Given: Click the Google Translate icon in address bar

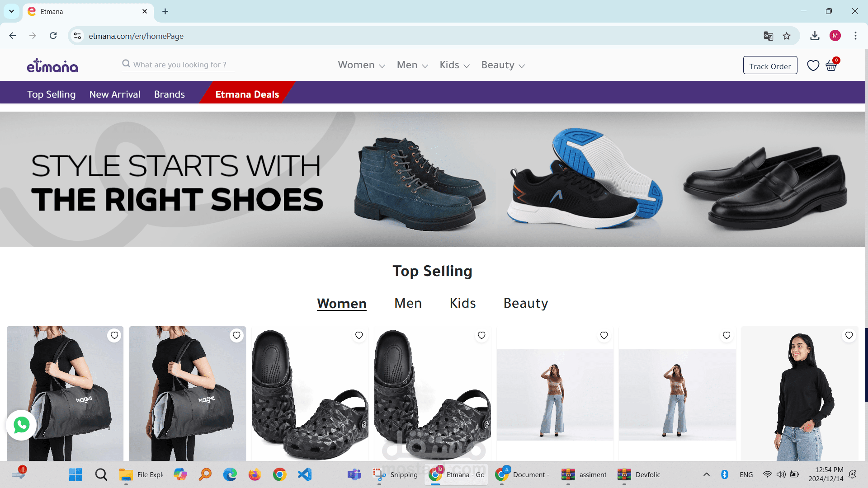Looking at the screenshot, I should point(768,36).
